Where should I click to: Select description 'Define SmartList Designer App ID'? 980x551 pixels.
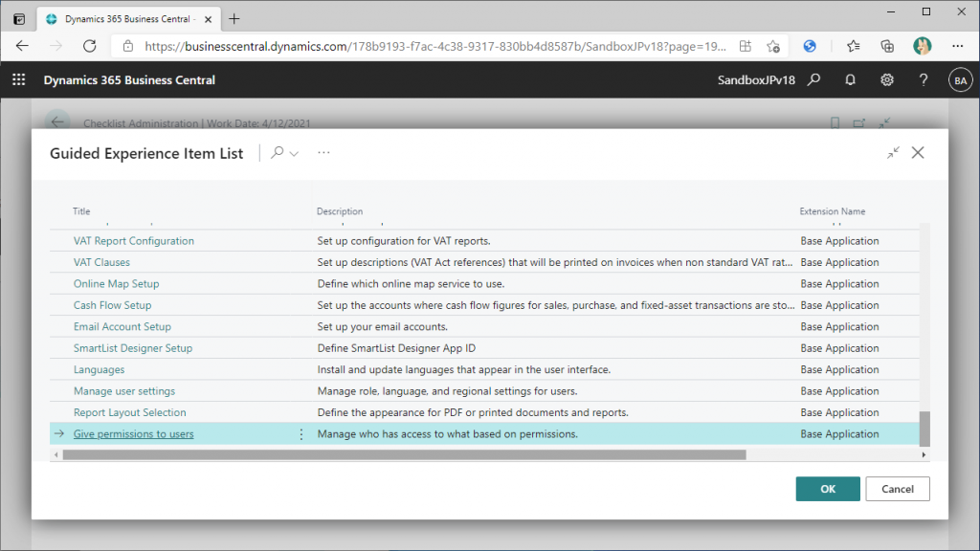(x=396, y=348)
